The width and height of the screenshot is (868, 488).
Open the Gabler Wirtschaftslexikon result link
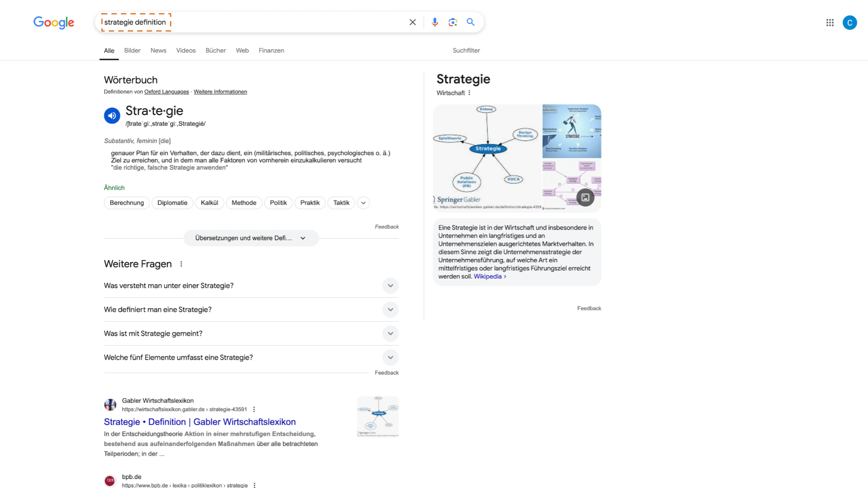[x=199, y=422]
